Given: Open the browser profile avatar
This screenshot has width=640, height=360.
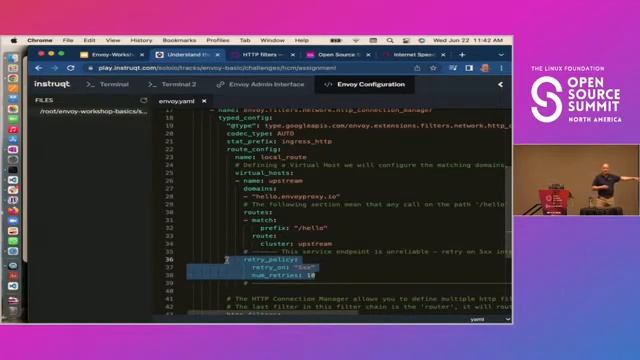Looking at the screenshot, I should click(x=485, y=68).
